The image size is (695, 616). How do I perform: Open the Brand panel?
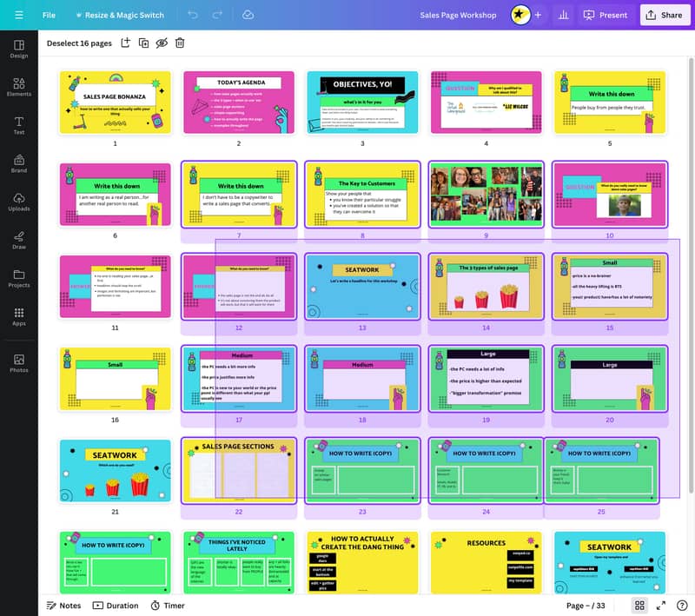[18, 163]
